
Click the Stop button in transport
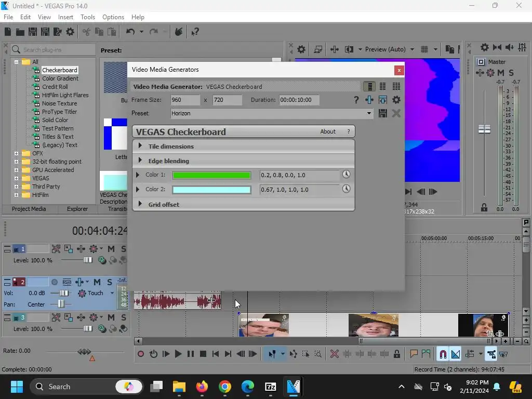click(x=203, y=354)
